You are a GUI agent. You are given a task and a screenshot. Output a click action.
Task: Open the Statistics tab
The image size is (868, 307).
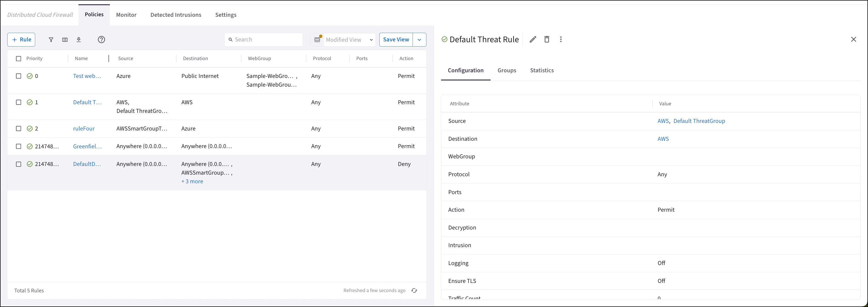click(541, 70)
